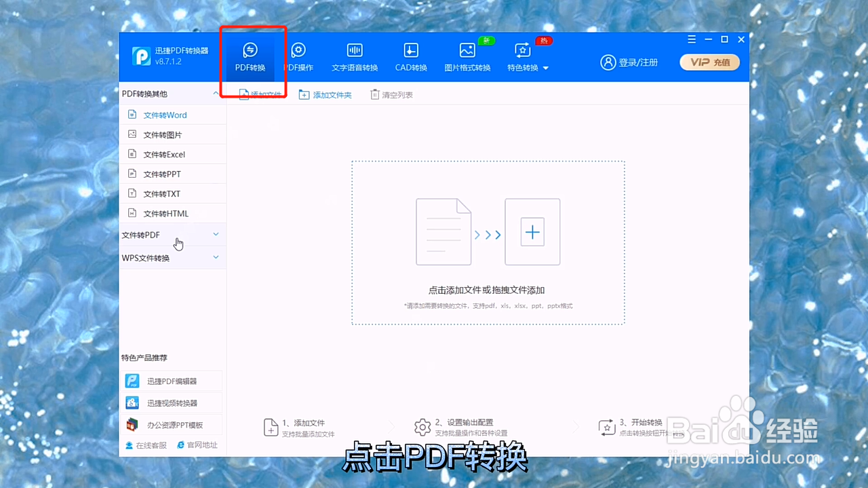
Task: Open 迅捷PDF编辑器 product recommendation
Action: pos(172,381)
